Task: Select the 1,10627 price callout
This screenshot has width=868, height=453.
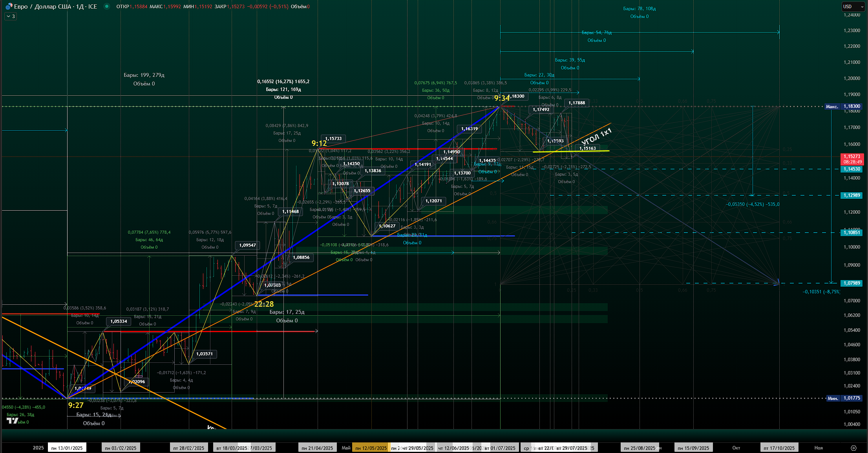Action: tap(387, 226)
